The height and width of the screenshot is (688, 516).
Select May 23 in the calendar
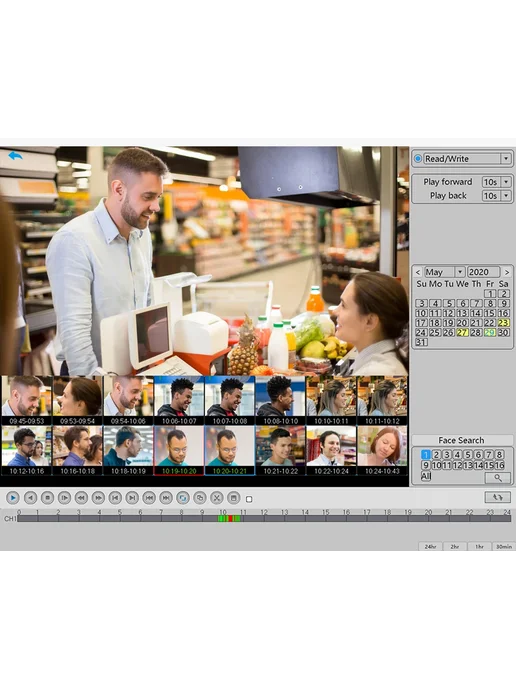click(x=503, y=323)
